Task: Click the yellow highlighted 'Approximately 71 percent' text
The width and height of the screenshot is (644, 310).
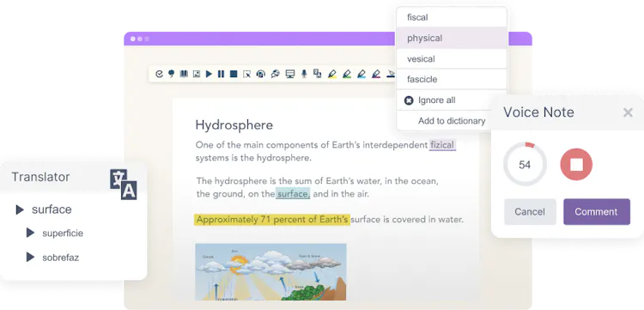Action: click(271, 220)
